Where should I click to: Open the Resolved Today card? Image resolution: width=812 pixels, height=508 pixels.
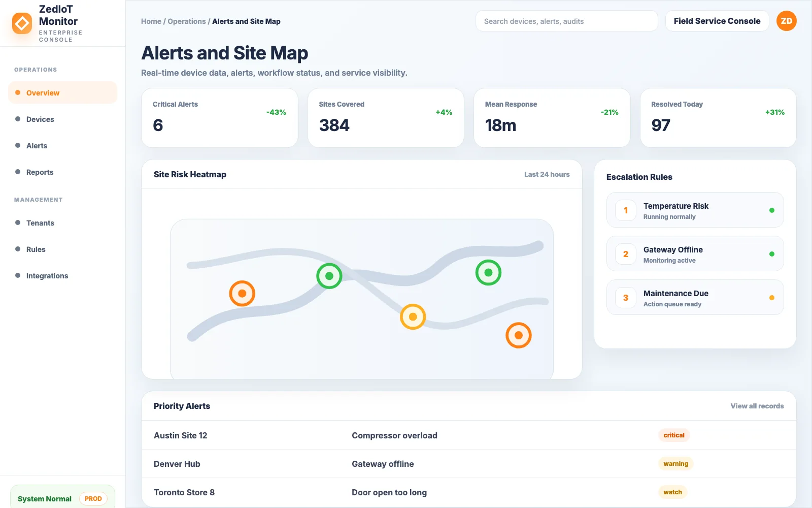pyautogui.click(x=718, y=118)
